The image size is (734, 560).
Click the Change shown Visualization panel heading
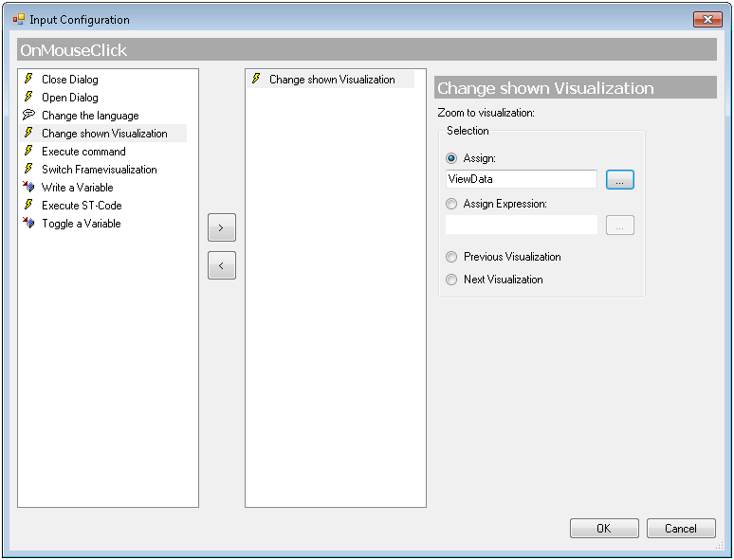(576, 87)
